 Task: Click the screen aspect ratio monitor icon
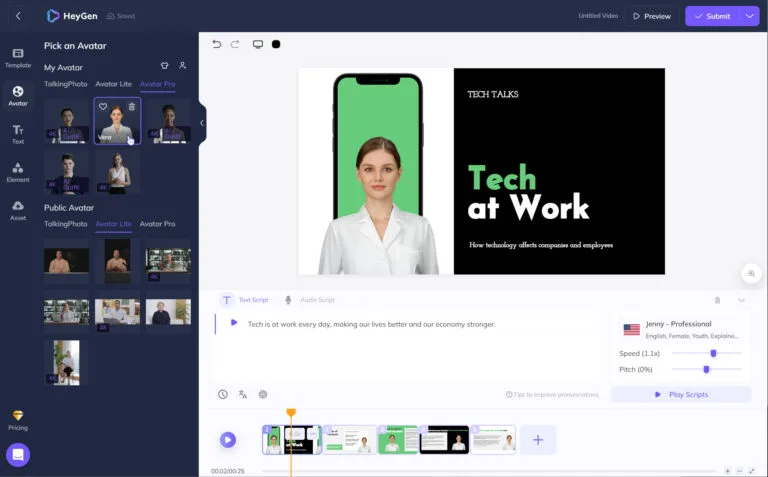[258, 44]
